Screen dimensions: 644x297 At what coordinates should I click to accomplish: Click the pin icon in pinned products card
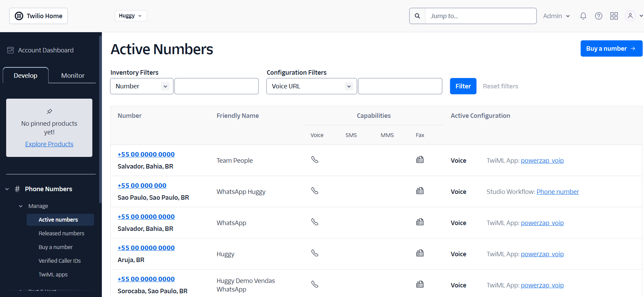coord(49,111)
